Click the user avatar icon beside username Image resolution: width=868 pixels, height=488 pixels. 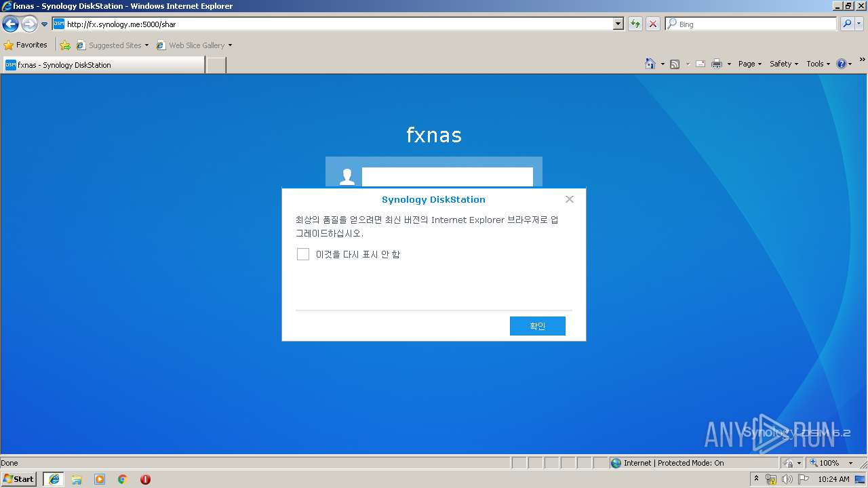pyautogui.click(x=347, y=177)
